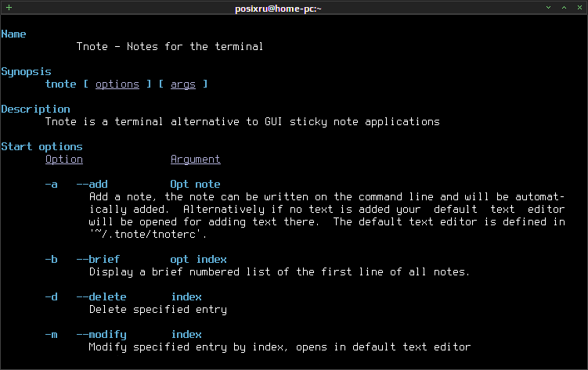Click the '~/.tnote/tnoterc' path text

[x=148, y=234]
